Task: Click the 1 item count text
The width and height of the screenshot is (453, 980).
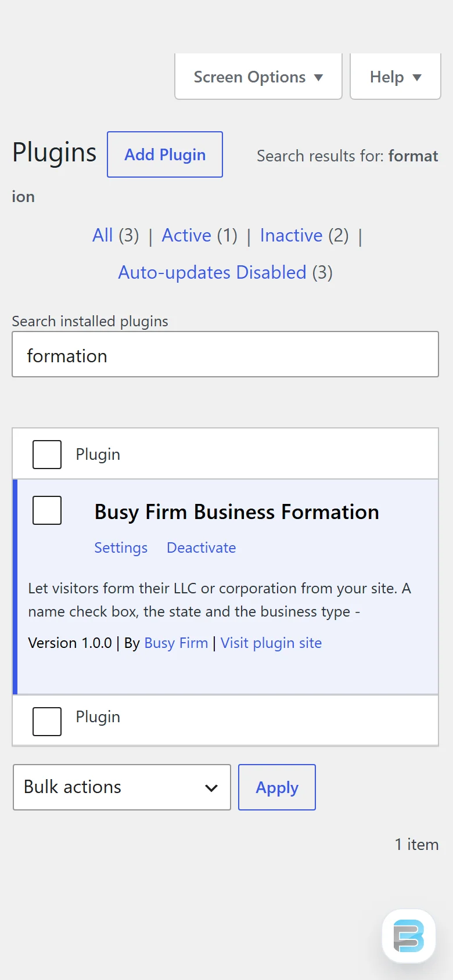Action: point(416,844)
